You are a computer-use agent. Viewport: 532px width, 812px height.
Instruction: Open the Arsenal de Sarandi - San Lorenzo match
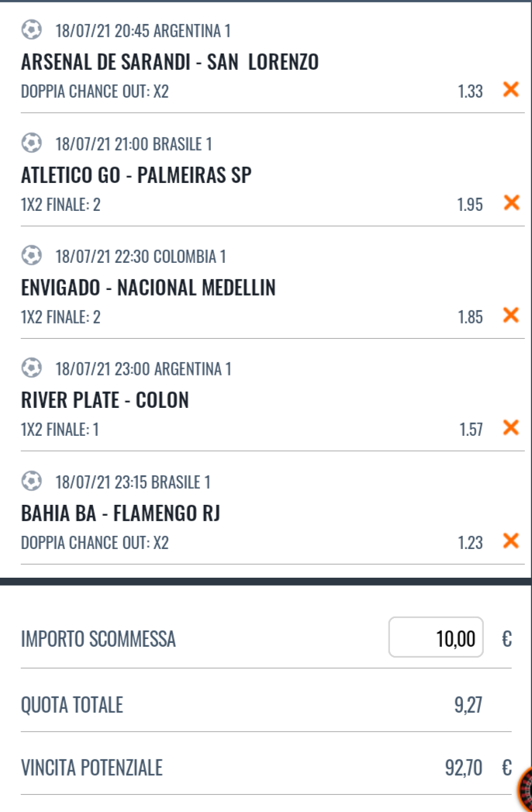[169, 62]
